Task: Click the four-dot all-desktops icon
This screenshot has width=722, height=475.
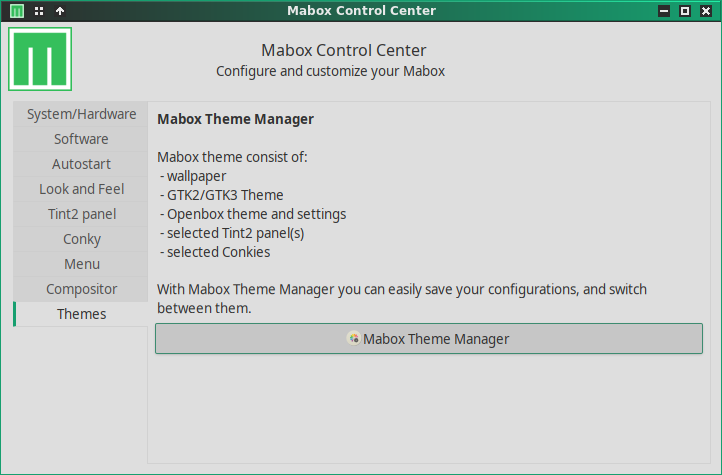Action: point(38,11)
